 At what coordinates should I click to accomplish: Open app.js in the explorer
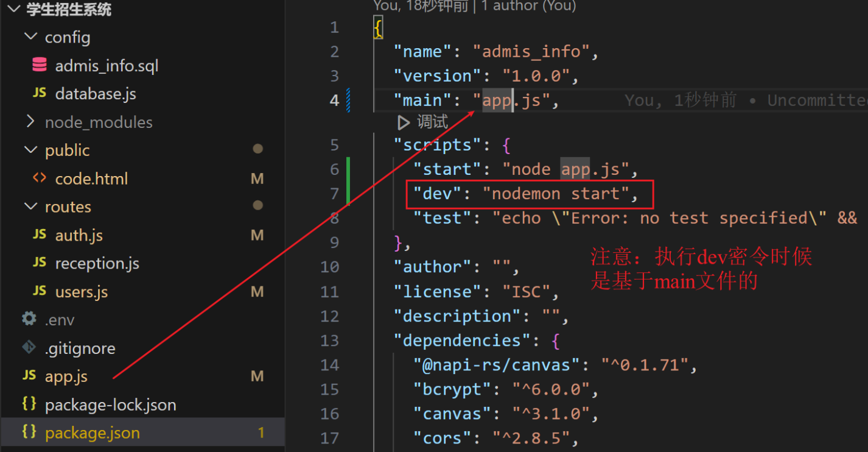point(66,377)
